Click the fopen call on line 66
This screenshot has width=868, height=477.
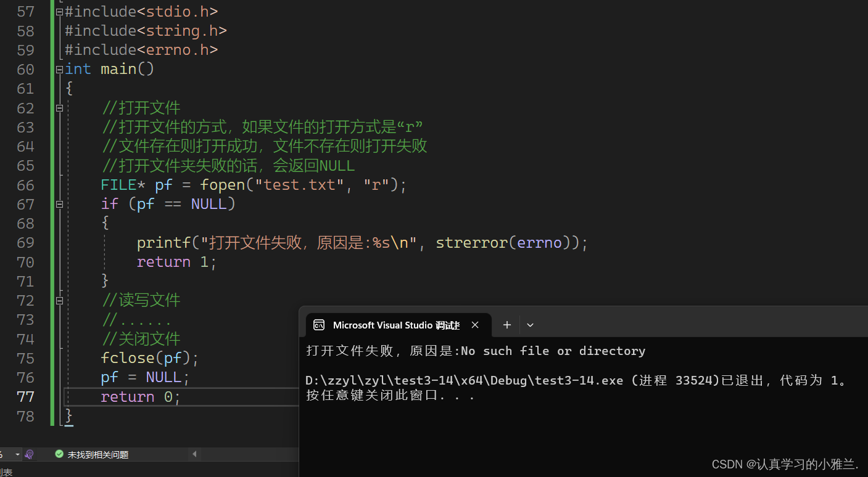click(222, 185)
